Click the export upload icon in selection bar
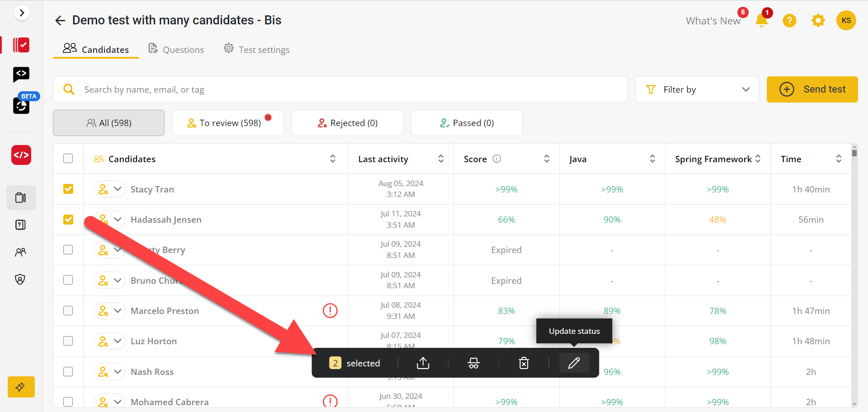The image size is (868, 412). [423, 363]
